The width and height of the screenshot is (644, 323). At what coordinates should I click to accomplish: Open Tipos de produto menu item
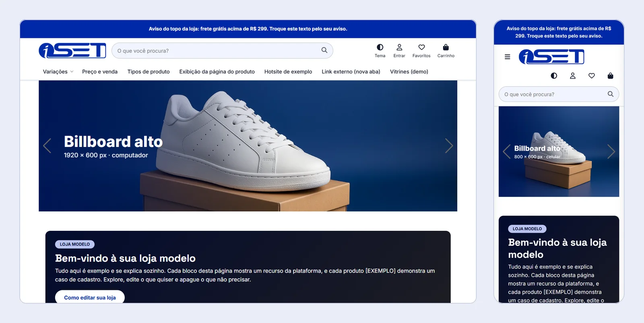tap(149, 72)
